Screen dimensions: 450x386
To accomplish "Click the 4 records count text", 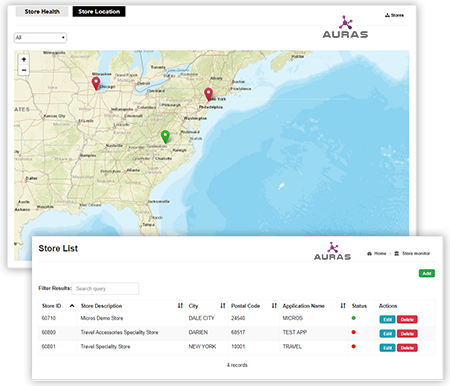I will tap(237, 365).
